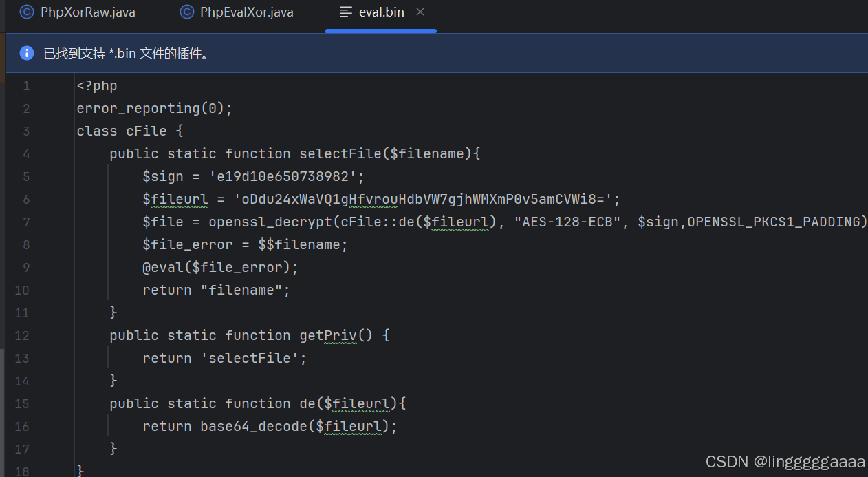The width and height of the screenshot is (868, 477).
Task: Click the base64_decode($fileurl) return line
Action: coord(270,427)
